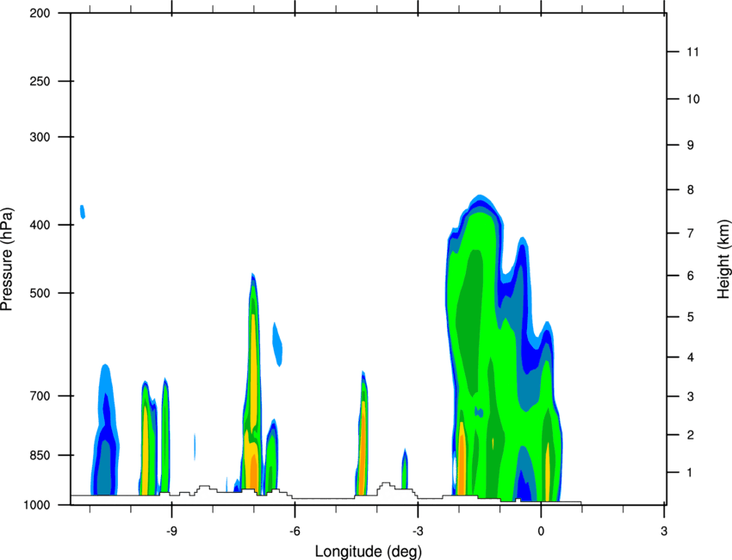Click the 3 longitude tick label
Screen dimensions: 732x560
click(x=664, y=532)
